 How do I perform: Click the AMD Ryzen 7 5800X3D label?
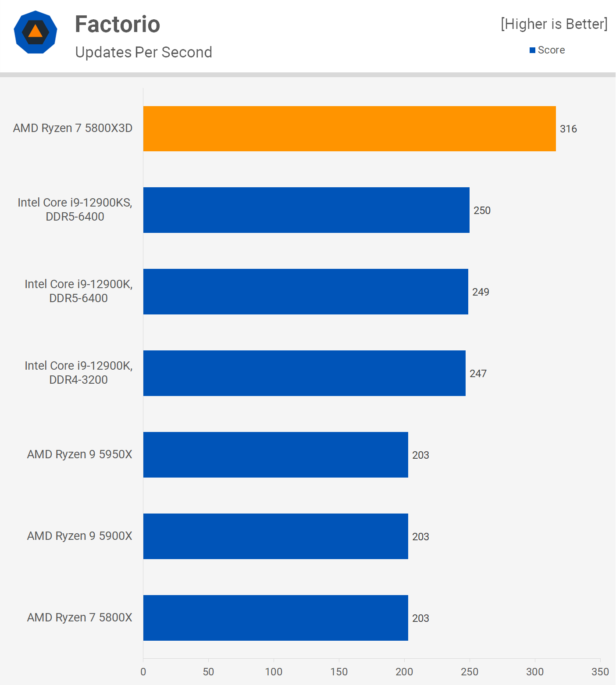[73, 128]
